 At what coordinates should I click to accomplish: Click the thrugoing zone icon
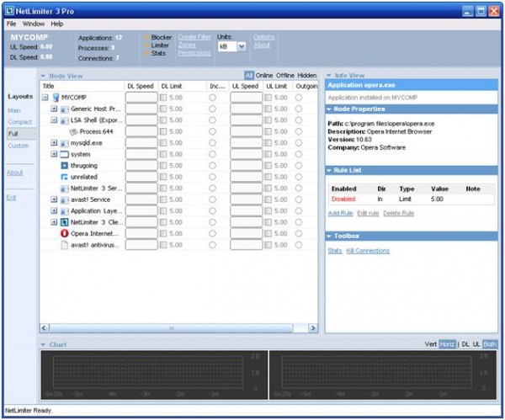[x=65, y=166]
